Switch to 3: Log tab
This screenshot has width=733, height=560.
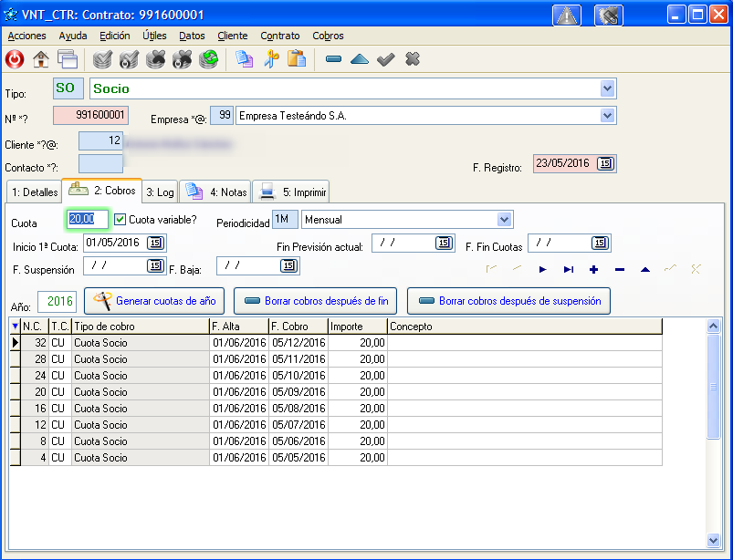click(x=160, y=192)
